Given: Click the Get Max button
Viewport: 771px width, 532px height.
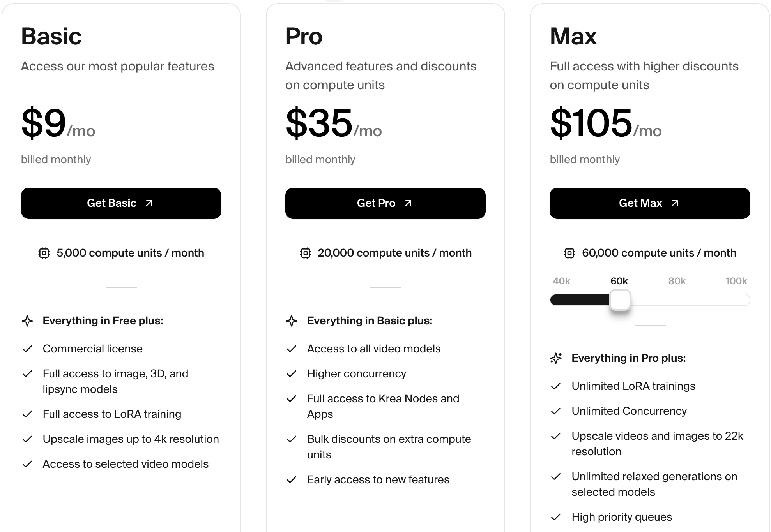Looking at the screenshot, I should [x=649, y=203].
